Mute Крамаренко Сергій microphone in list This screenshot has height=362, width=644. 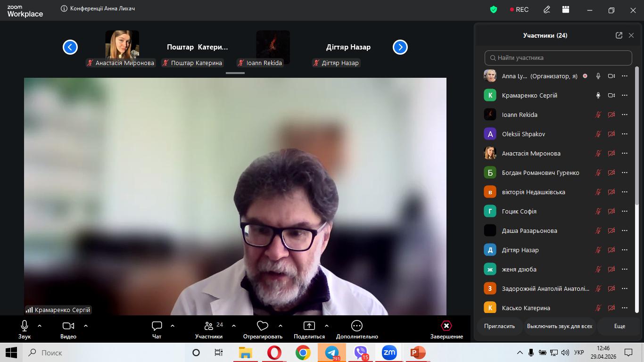[x=598, y=95]
